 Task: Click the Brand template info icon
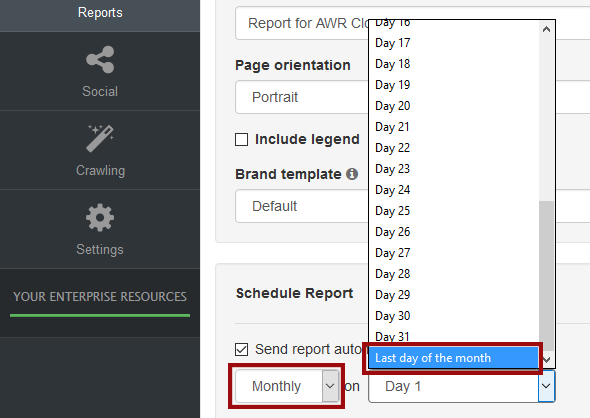352,174
